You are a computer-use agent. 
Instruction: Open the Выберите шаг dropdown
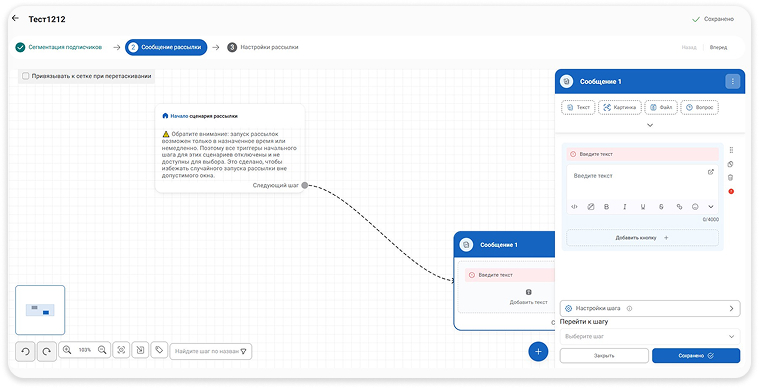(x=650, y=336)
